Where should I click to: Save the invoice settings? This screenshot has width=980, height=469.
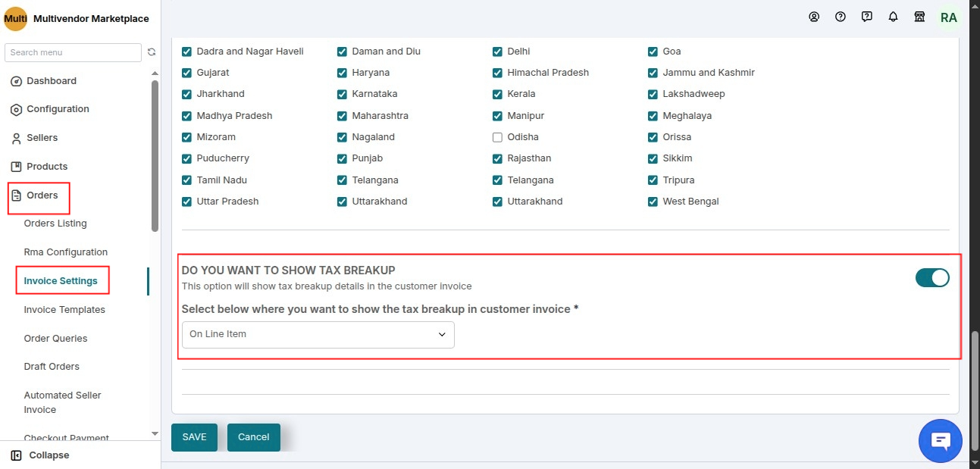coord(194,437)
